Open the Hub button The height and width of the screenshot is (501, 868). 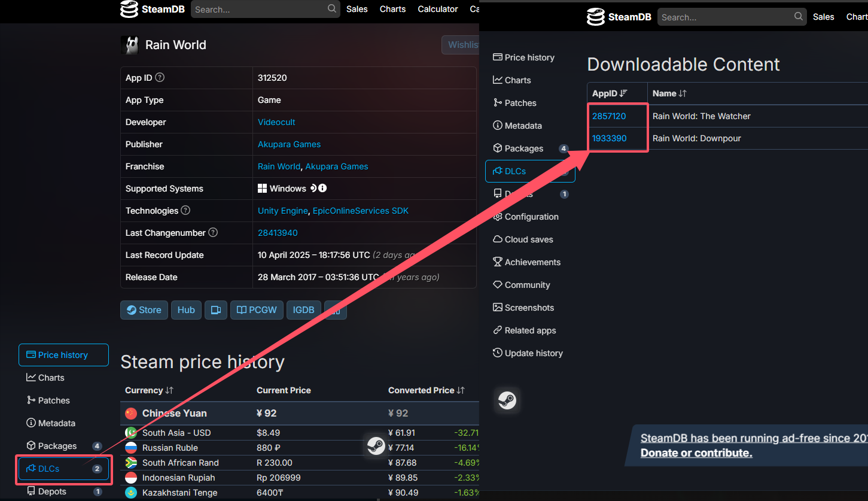coord(186,310)
